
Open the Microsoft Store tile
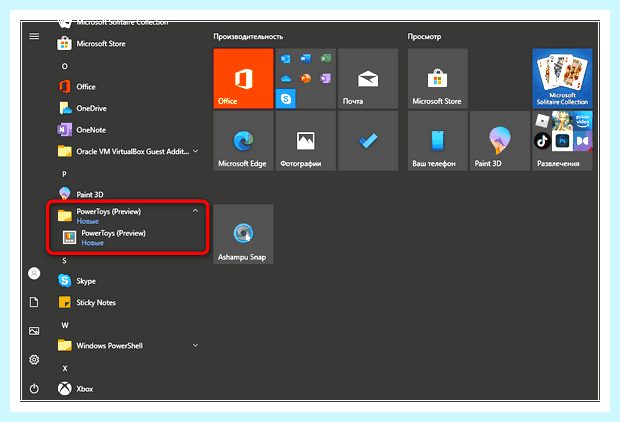point(438,78)
